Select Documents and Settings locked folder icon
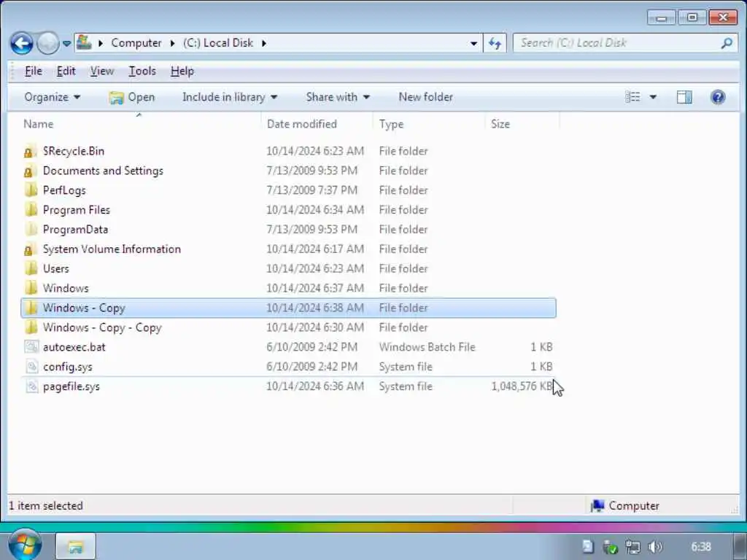The width and height of the screenshot is (747, 560). [31, 171]
